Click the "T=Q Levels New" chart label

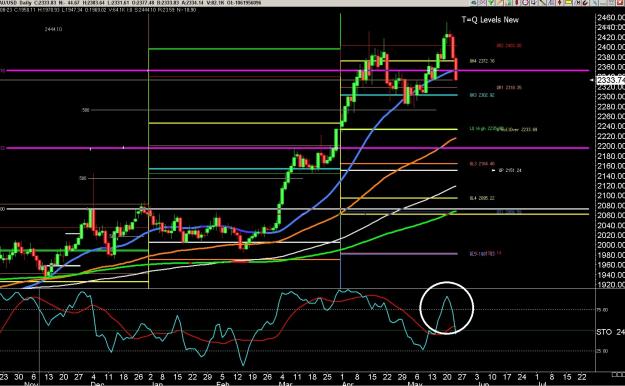pos(490,20)
